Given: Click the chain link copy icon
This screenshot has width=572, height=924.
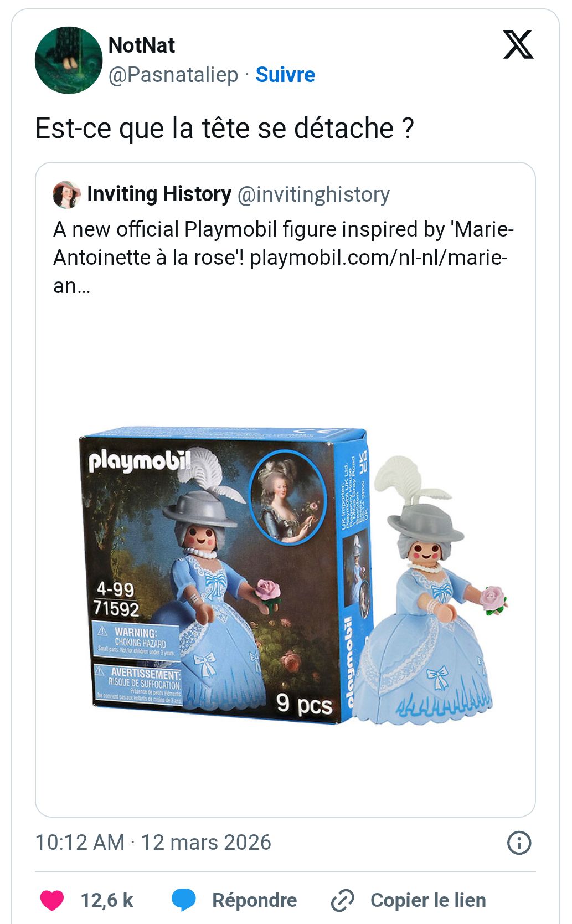Looking at the screenshot, I should pyautogui.click(x=342, y=900).
